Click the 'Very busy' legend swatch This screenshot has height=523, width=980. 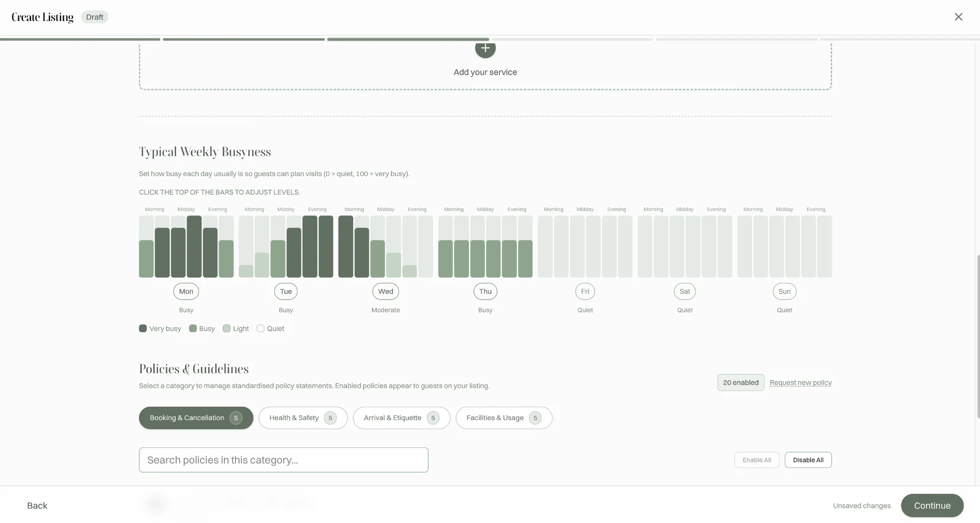pos(143,328)
